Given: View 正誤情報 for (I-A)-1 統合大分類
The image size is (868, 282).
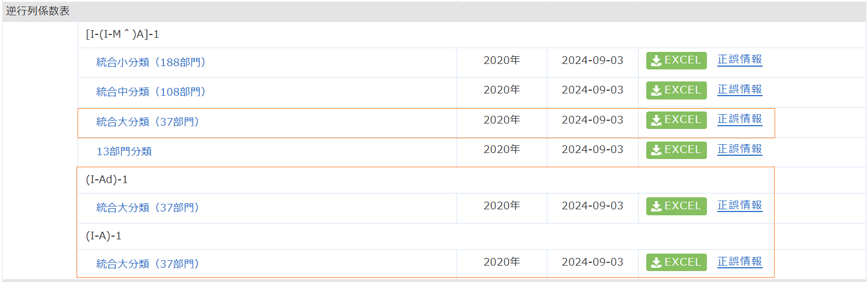Looking at the screenshot, I should (x=740, y=262).
